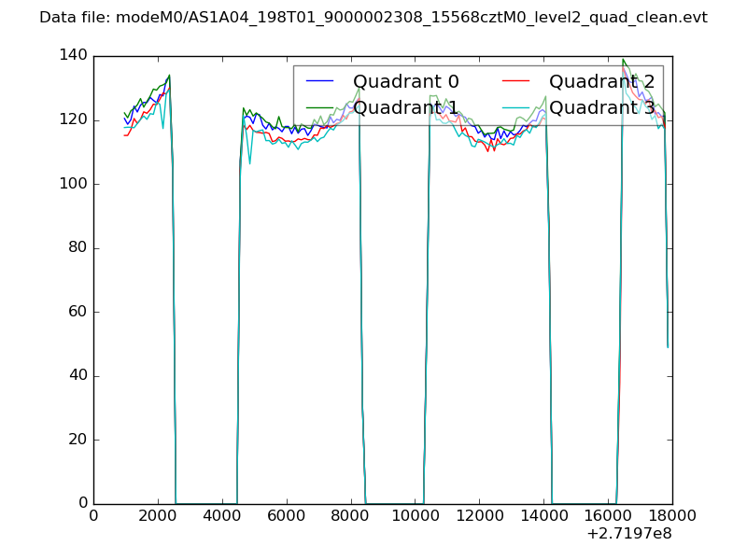Click the x-axis tick label 14000
Viewport: 747px width, 560px height.
543,516
